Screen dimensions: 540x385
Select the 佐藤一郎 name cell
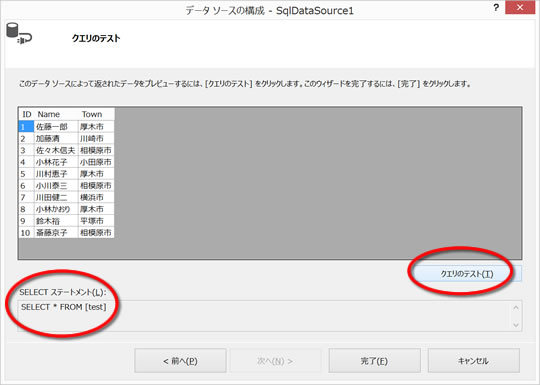point(56,127)
